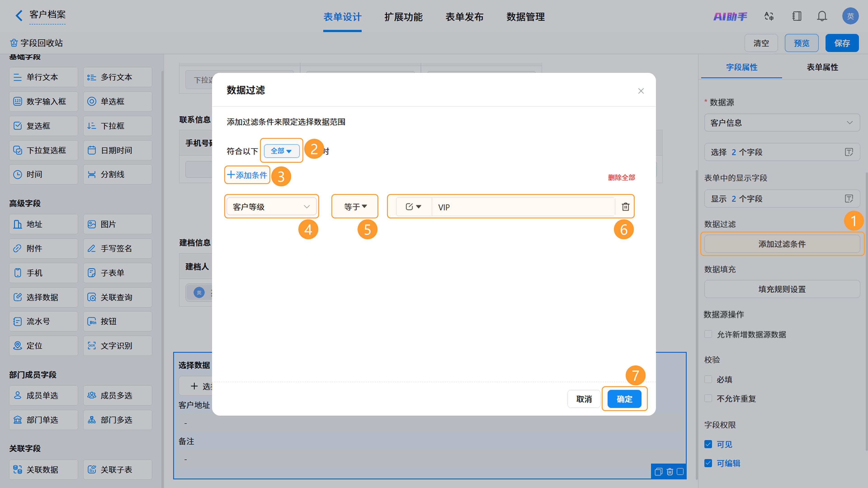The image size is (868, 488).
Task: Add a 地址 field
Action: 43,224
